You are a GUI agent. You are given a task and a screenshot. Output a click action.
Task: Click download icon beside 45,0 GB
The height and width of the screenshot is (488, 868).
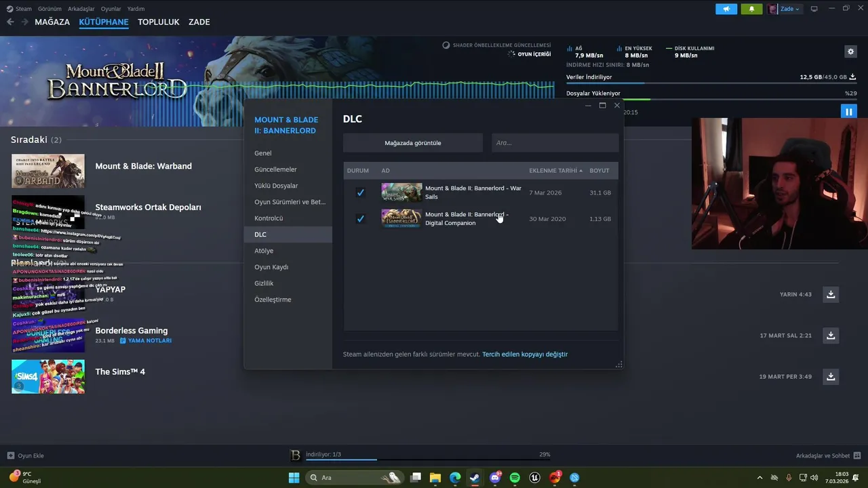pyautogui.click(x=852, y=77)
